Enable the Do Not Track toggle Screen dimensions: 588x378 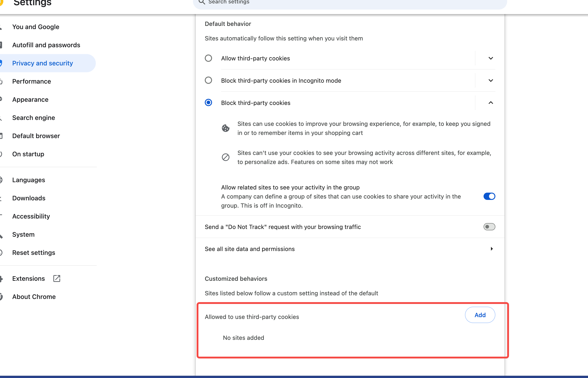pos(489,226)
